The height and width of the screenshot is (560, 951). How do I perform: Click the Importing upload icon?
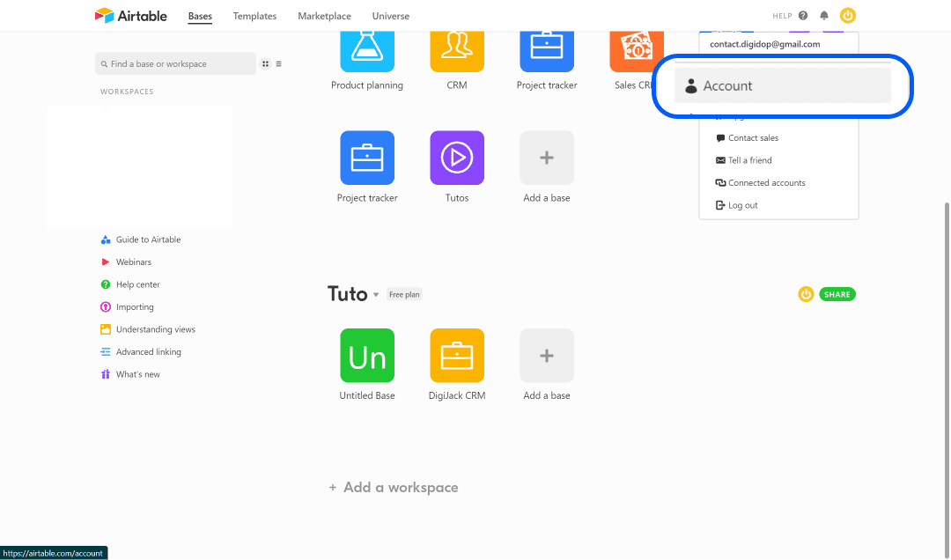[106, 307]
